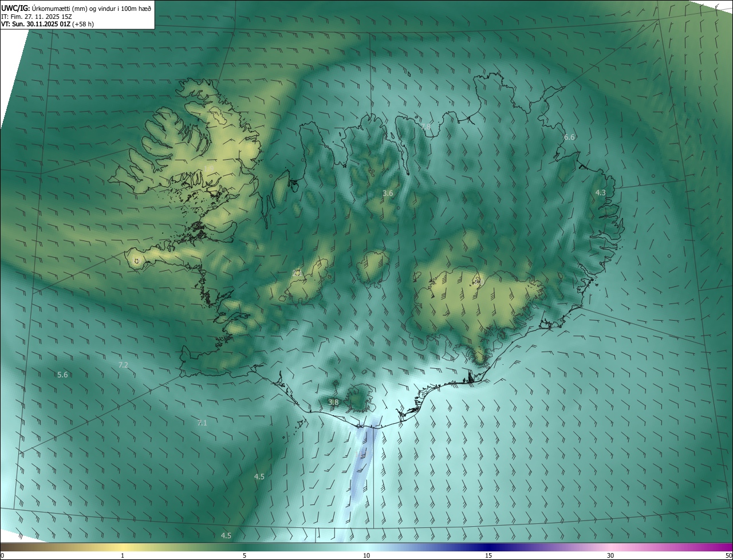Viewport: 733px width, 560px height.
Task: Click the 50 tick on the color scale
Action: tap(728, 555)
